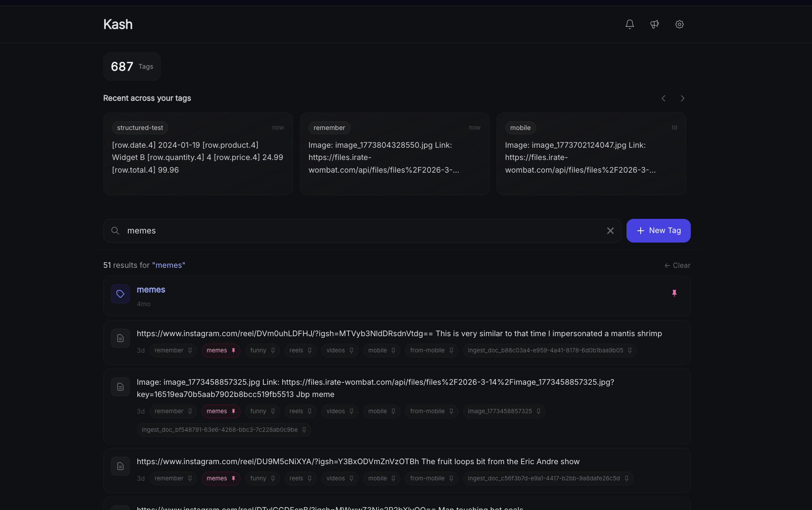Open the structured-test recent card
Image resolution: width=812 pixels, height=510 pixels.
click(198, 157)
